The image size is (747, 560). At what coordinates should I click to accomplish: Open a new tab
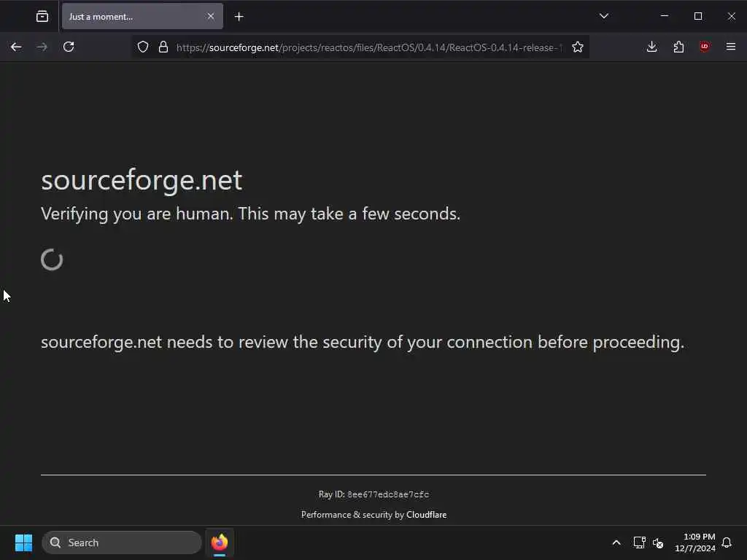239,16
